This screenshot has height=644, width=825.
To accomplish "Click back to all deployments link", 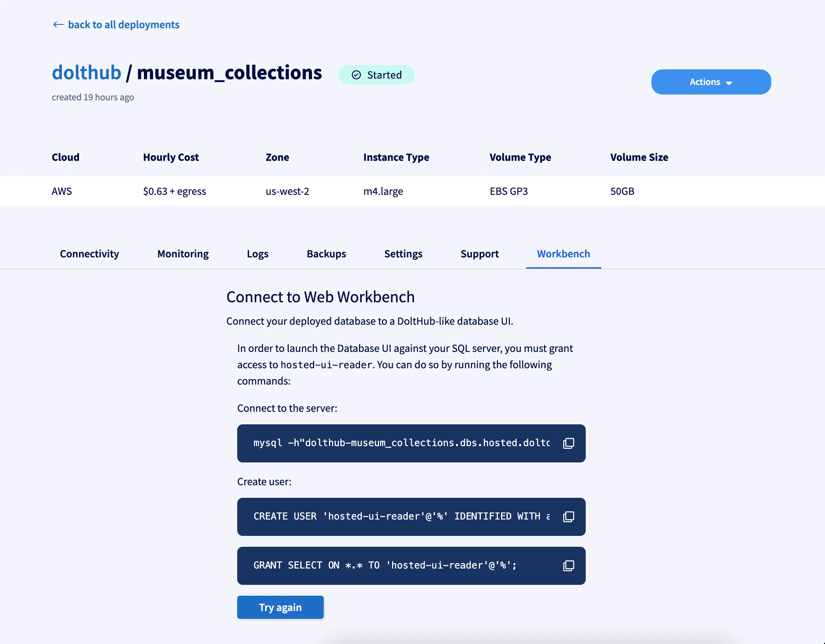I will (124, 24).
